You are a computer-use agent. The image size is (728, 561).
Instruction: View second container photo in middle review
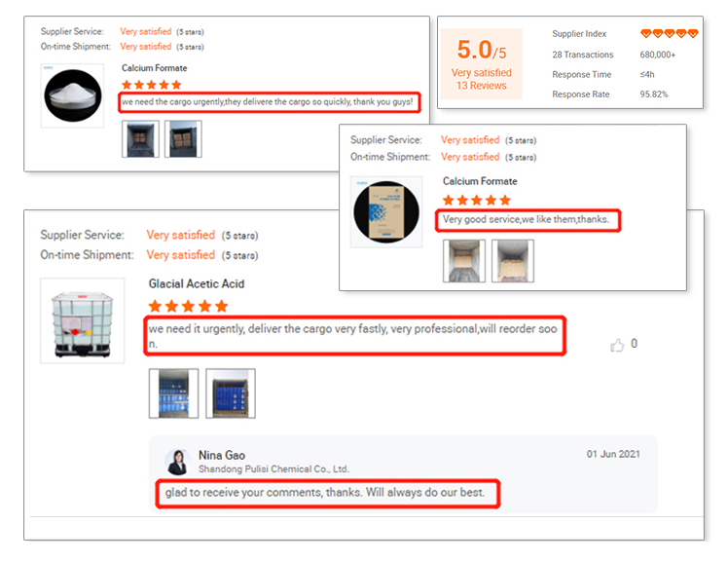[x=513, y=261]
